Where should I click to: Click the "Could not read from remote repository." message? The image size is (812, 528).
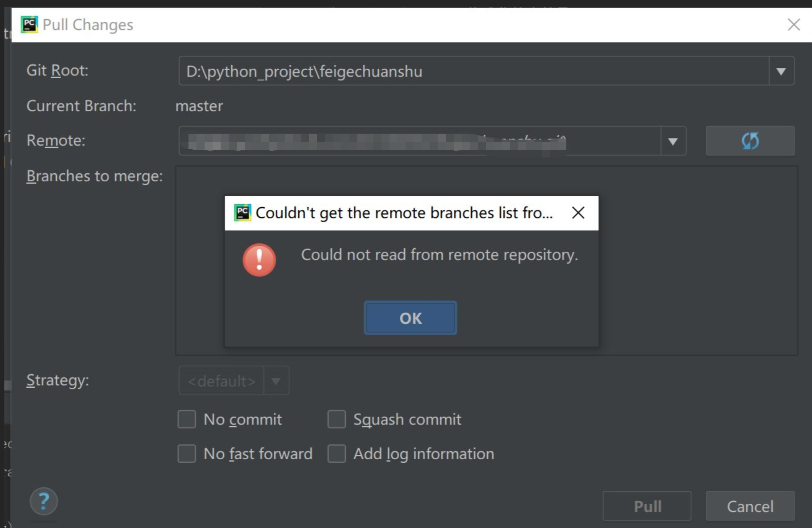click(x=439, y=255)
